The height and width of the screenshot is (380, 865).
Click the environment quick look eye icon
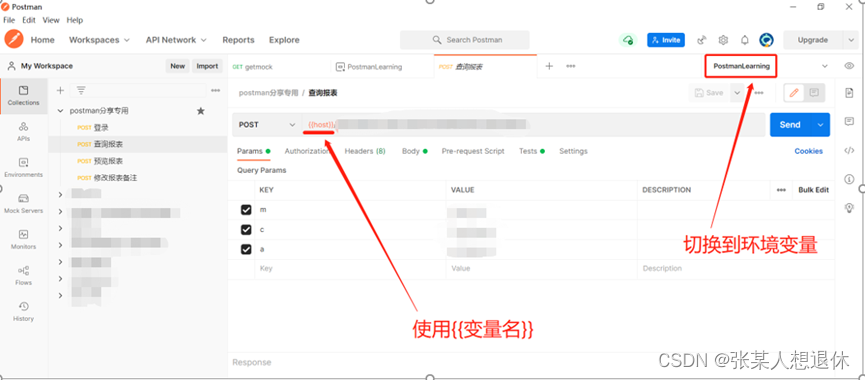tap(849, 66)
